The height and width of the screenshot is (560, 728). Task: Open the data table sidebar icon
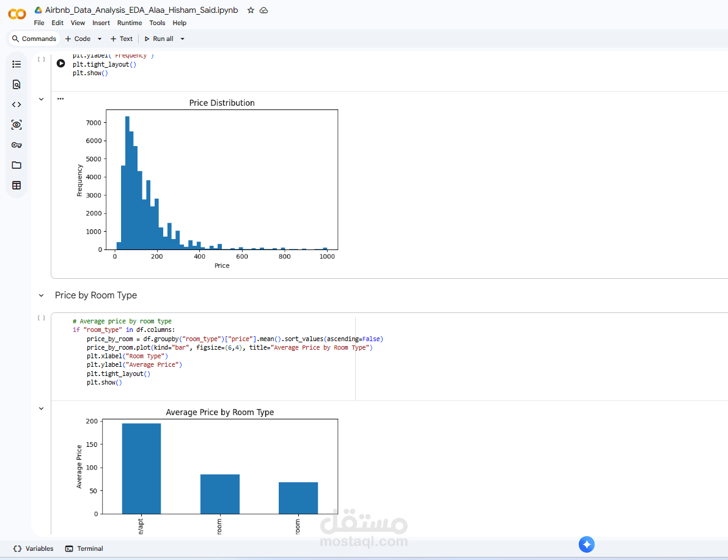pyautogui.click(x=17, y=185)
